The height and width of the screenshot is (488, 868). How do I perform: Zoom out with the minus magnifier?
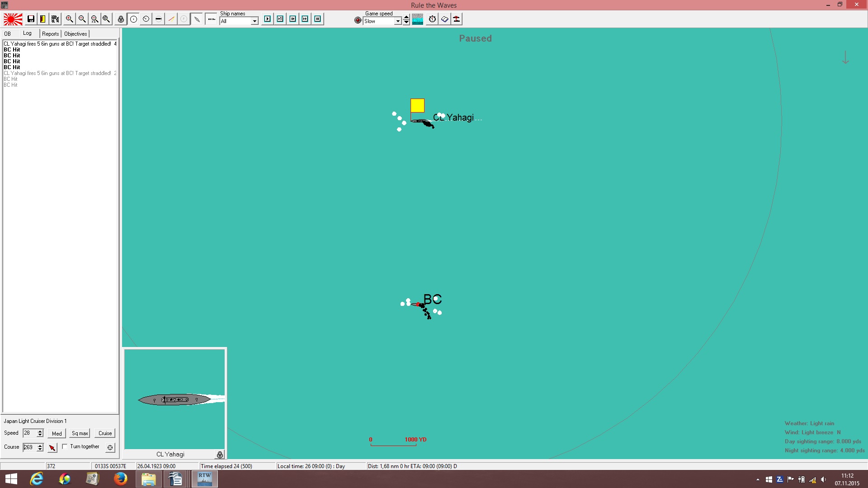tap(82, 19)
